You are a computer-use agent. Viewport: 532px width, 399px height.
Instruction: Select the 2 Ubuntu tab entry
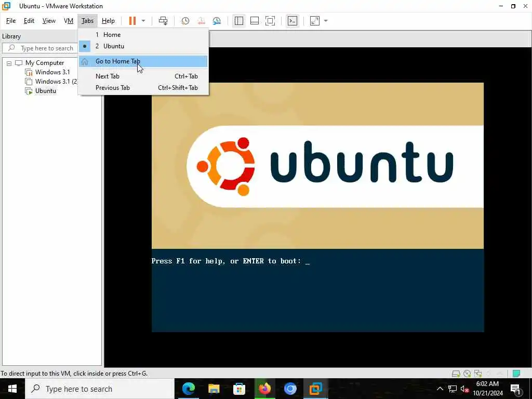[x=143, y=46]
